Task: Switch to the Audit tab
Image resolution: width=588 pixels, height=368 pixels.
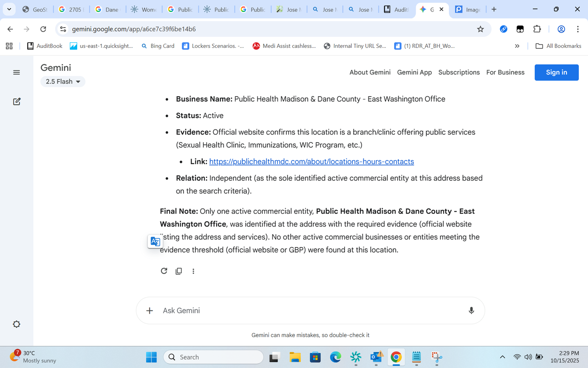Action: click(x=396, y=9)
